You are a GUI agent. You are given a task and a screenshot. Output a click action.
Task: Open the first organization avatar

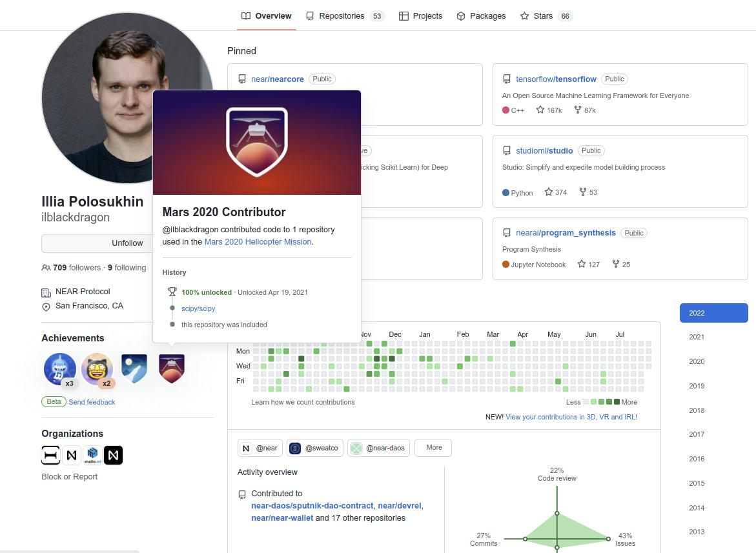click(x=50, y=455)
